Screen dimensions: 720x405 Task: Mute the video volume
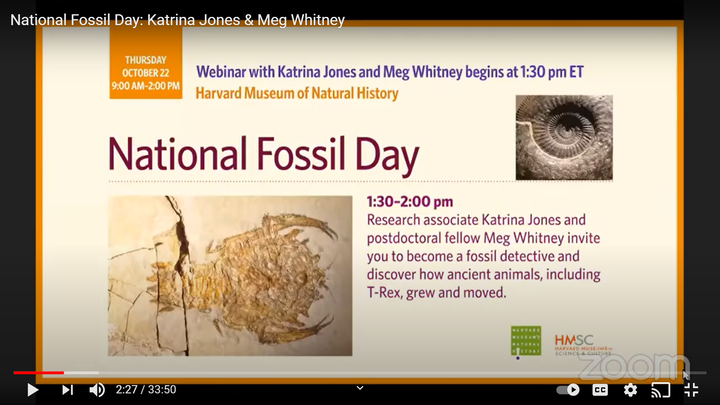pos(97,390)
